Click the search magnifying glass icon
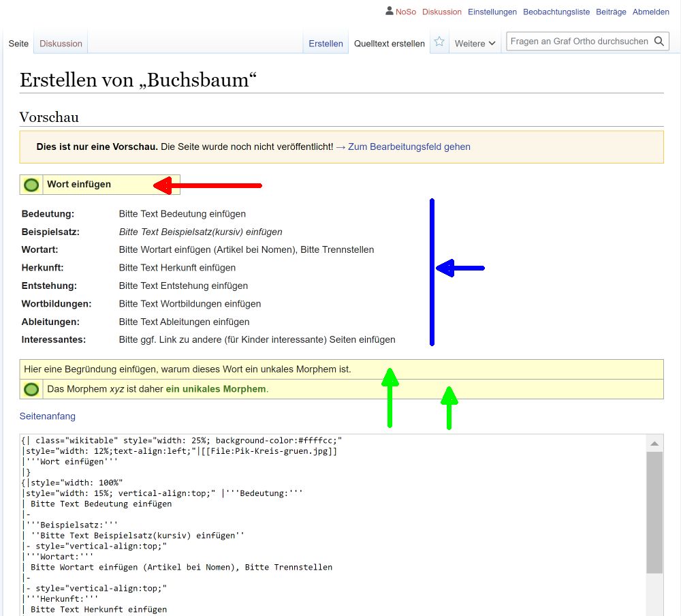This screenshot has width=681, height=616. click(x=659, y=42)
